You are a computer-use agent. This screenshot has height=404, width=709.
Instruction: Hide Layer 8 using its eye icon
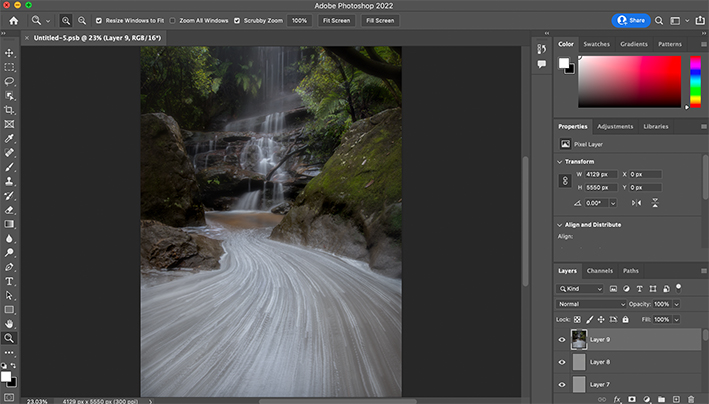tap(562, 362)
